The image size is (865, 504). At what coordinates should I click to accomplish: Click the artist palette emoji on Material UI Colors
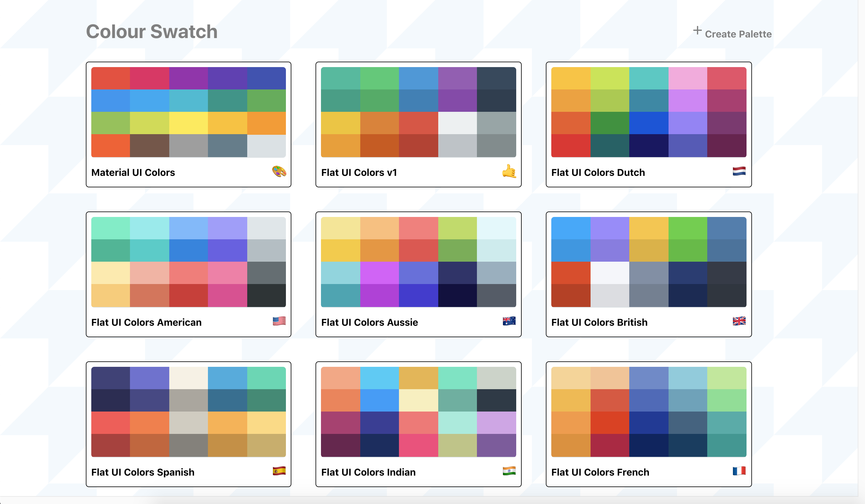tap(279, 171)
